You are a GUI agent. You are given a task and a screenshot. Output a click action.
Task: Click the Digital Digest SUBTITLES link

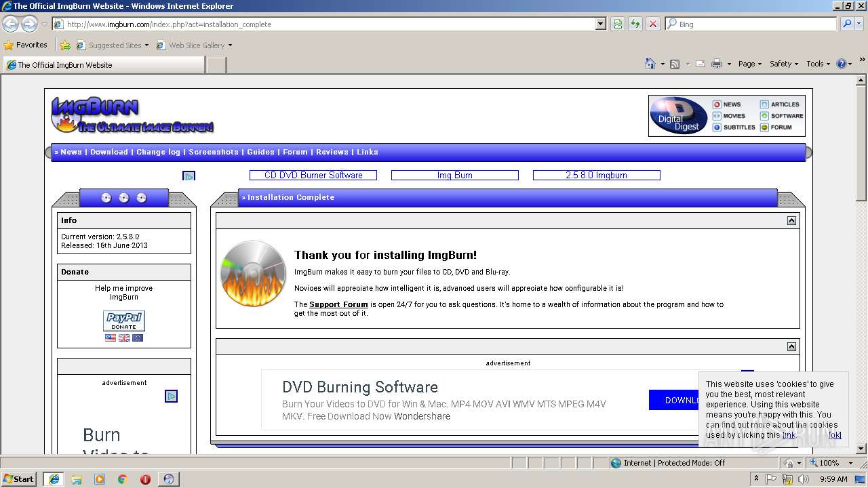734,127
